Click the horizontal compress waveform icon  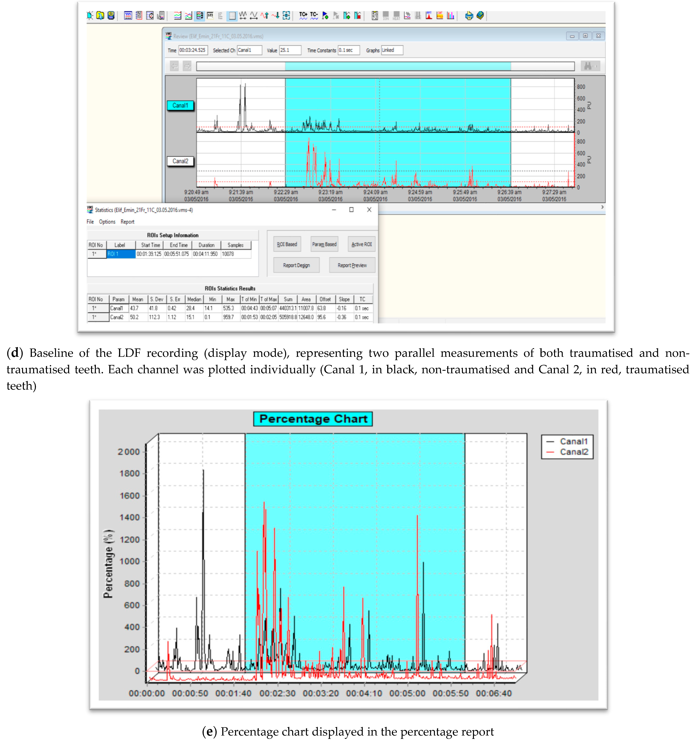point(243,15)
